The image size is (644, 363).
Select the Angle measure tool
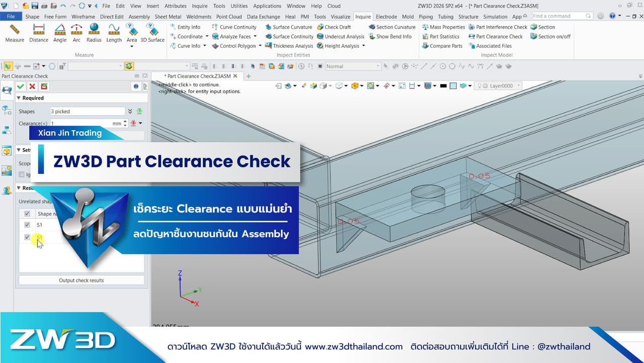60,33
